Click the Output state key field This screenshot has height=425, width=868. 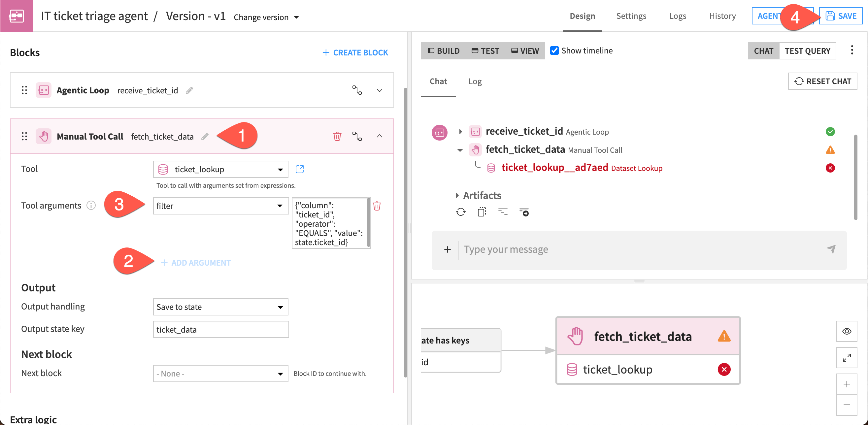coord(221,329)
